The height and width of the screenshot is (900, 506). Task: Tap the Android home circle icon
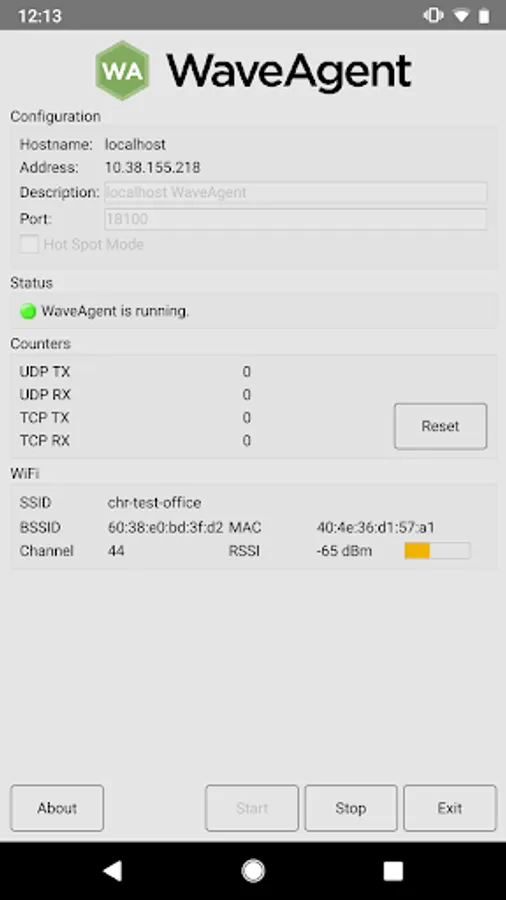tap(253, 871)
